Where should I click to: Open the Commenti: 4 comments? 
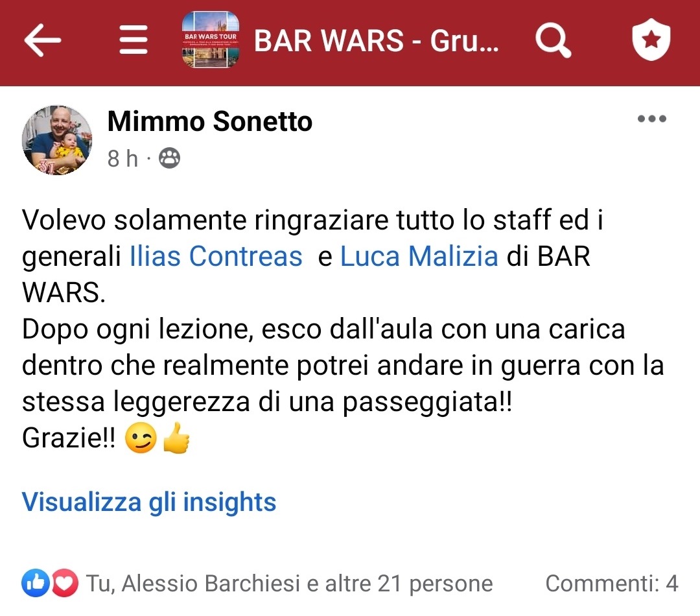coord(612,584)
